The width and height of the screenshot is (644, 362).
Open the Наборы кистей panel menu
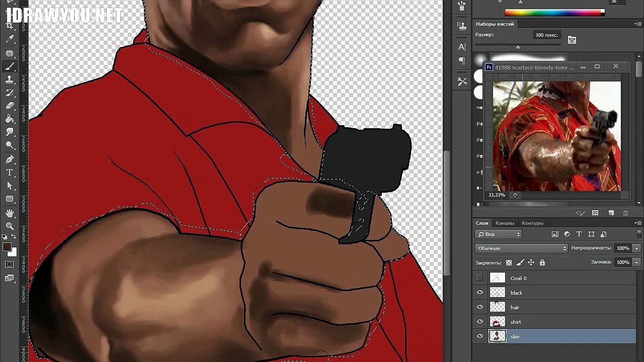[638, 24]
